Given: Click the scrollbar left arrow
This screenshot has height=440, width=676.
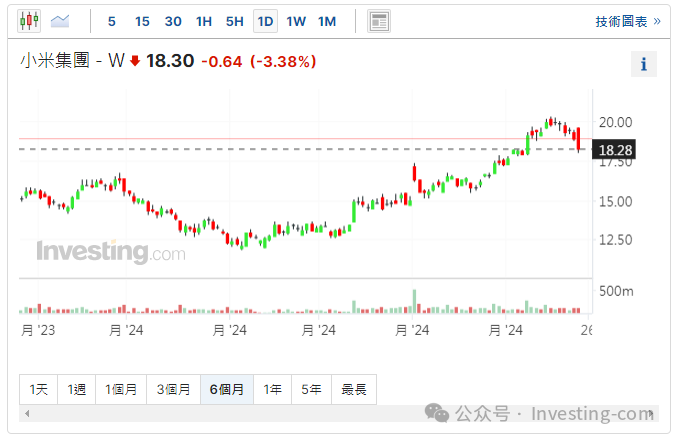Looking at the screenshot, I should pos(27,414).
